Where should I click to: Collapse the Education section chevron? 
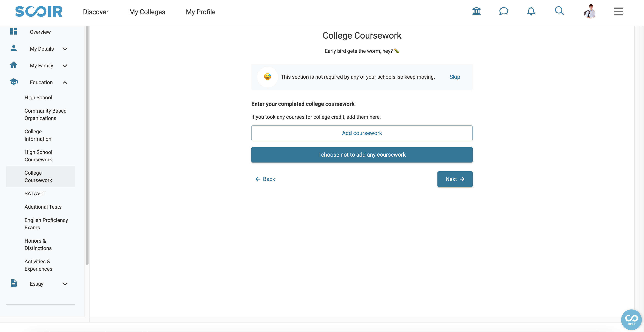click(x=65, y=82)
